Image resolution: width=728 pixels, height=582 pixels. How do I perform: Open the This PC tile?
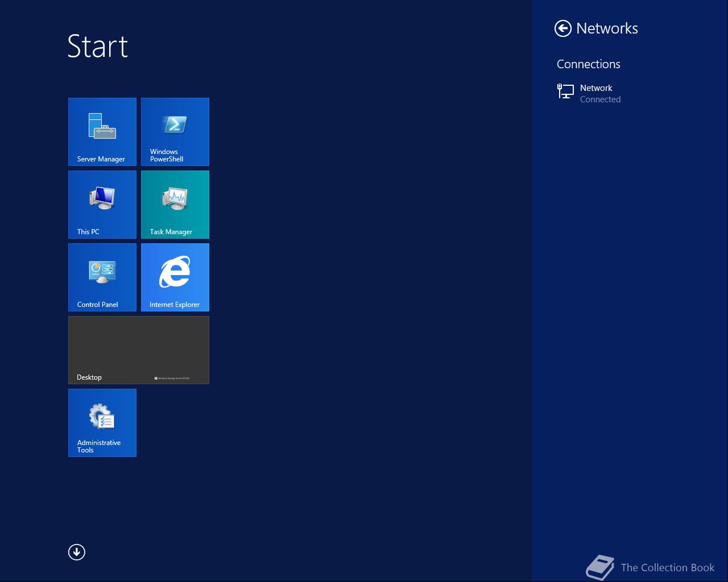pyautogui.click(x=102, y=205)
